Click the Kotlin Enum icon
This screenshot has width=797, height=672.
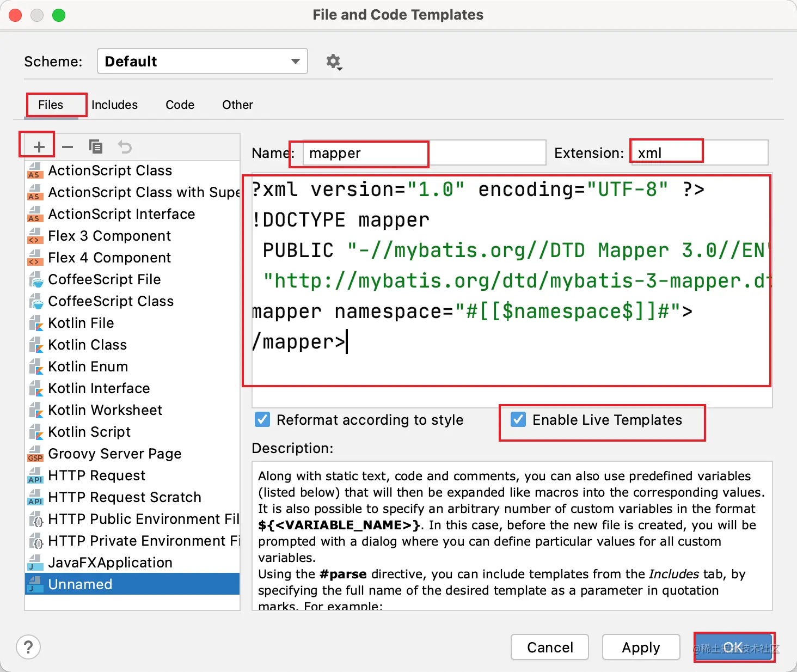point(35,366)
